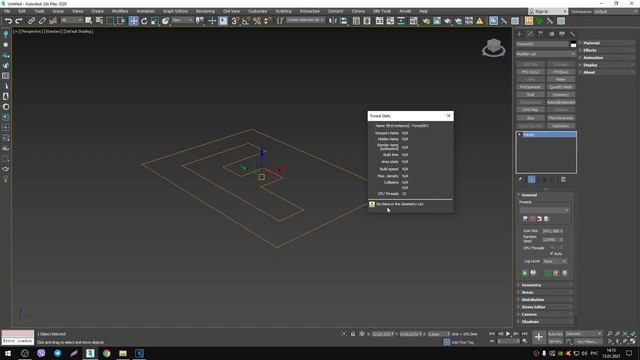Click the Set Key plus button
This screenshot has width=640, height=360.
point(539,337)
